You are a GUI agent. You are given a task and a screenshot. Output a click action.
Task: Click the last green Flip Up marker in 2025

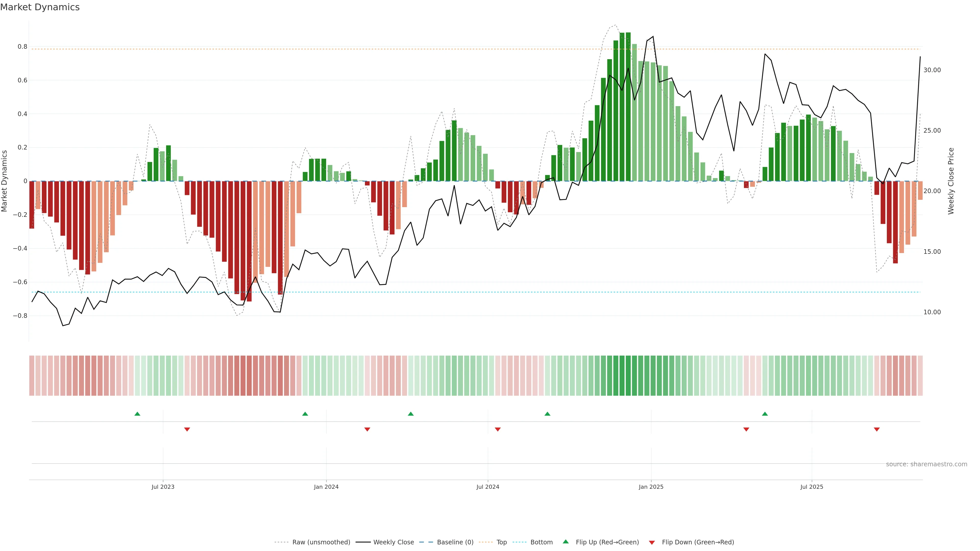coord(765,414)
